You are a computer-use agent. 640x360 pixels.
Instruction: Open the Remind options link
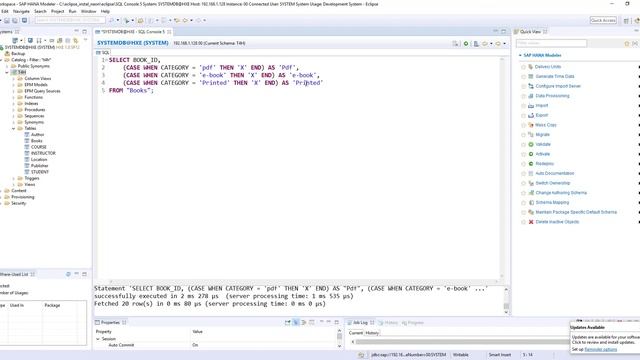(600, 350)
